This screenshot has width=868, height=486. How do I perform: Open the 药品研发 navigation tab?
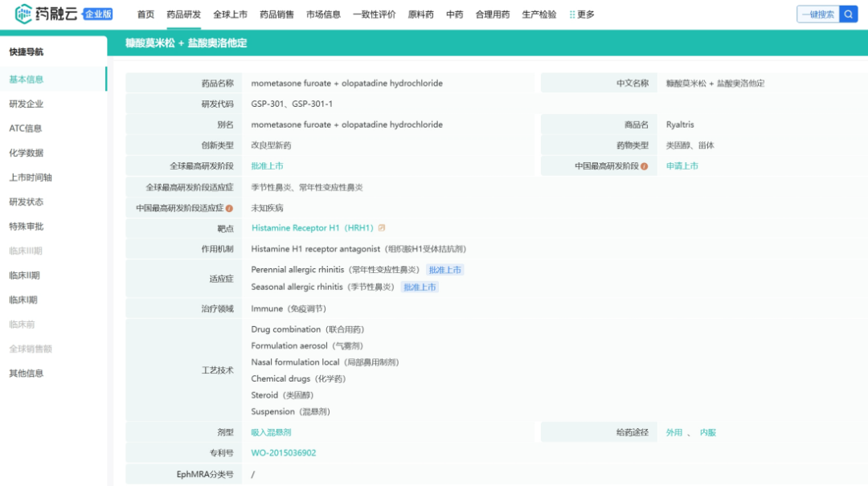coord(183,14)
